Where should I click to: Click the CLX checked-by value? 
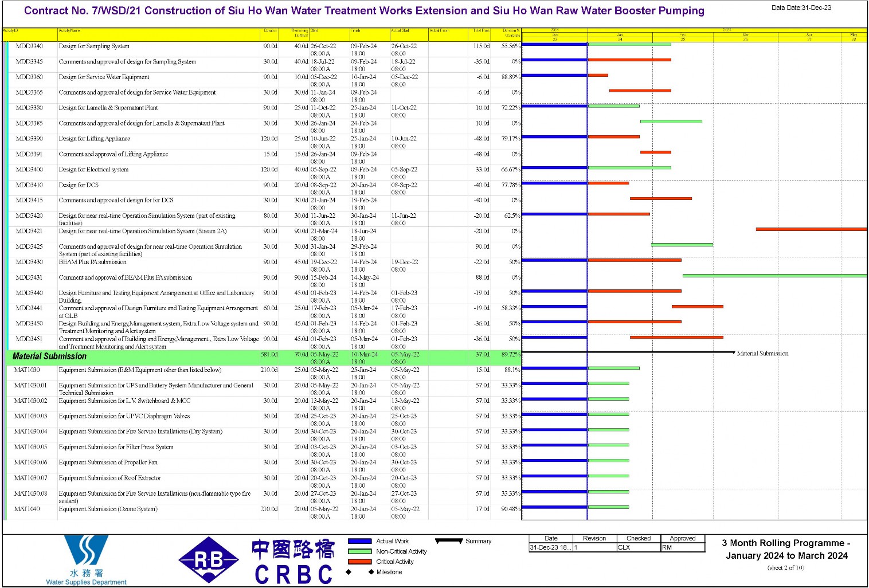click(624, 547)
